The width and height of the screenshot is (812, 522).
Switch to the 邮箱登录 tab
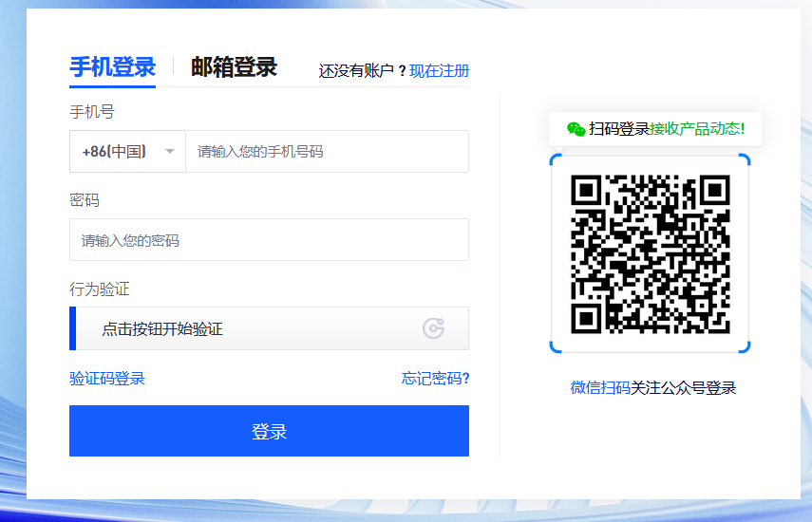[234, 67]
